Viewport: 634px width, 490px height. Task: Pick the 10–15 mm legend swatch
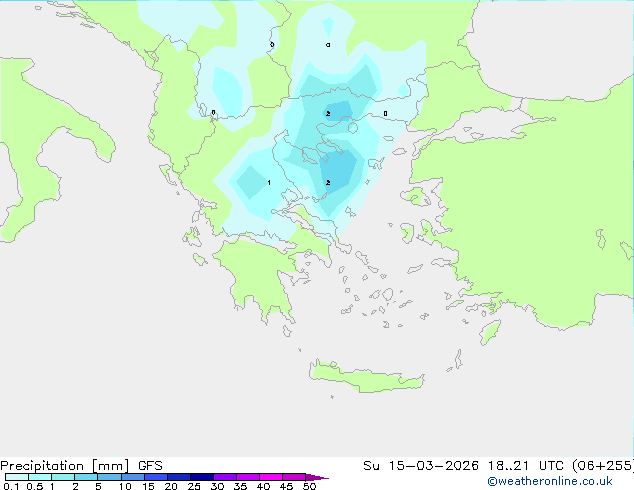coord(133,477)
